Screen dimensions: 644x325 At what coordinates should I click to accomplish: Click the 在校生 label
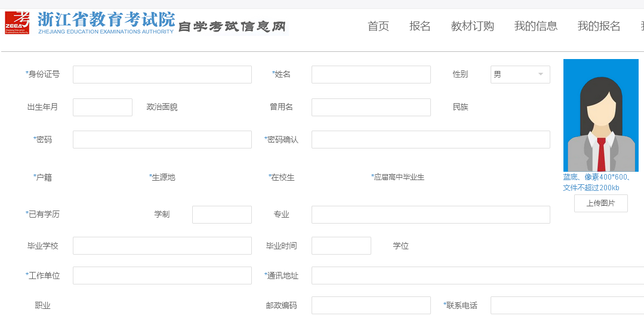pyautogui.click(x=282, y=178)
